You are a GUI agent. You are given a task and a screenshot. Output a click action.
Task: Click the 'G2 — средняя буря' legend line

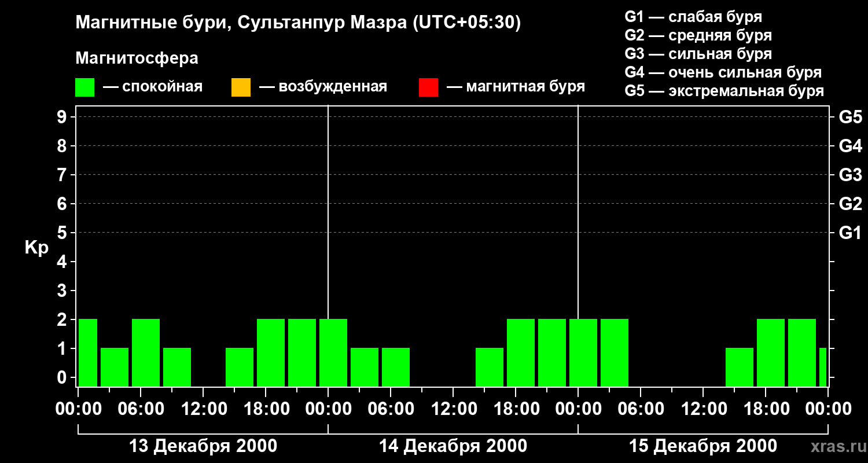click(x=698, y=35)
